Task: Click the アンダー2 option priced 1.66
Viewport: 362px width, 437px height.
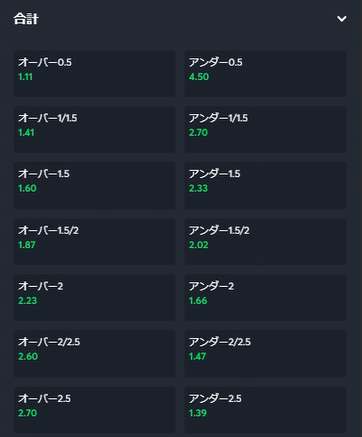Action: (265, 298)
